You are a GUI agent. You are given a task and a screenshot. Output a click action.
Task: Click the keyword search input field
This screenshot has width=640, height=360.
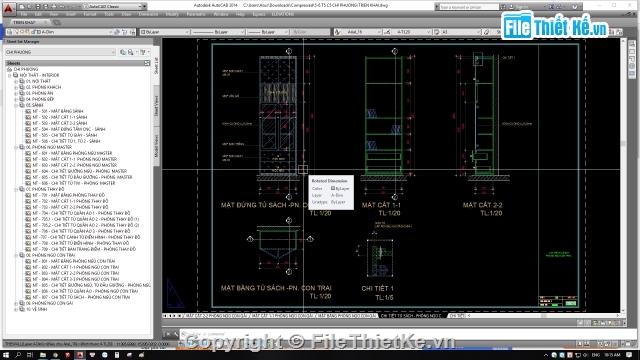pos(469,7)
